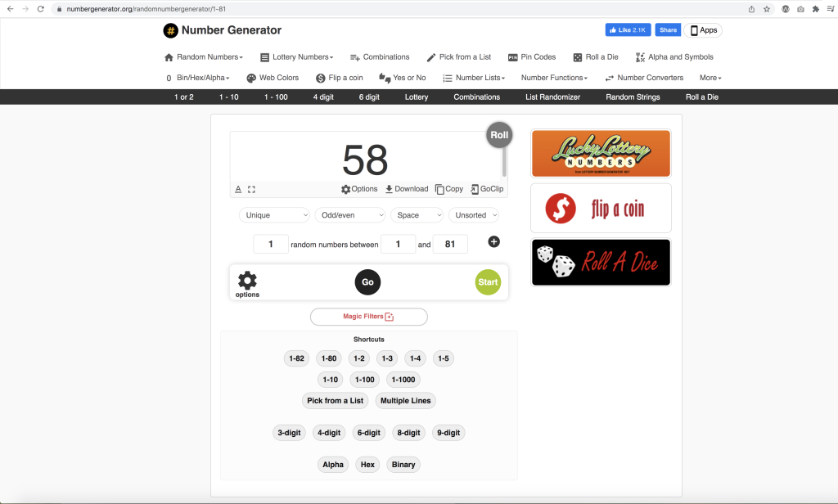Open the Flip a Coin banner thumbnail

click(x=601, y=208)
